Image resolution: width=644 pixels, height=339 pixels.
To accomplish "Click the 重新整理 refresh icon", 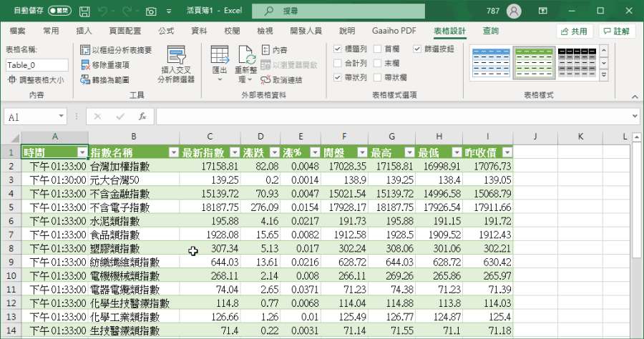I will tap(245, 54).
